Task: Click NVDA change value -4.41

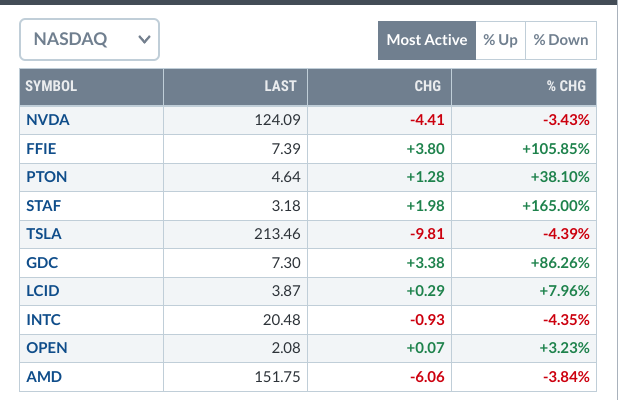Action: [x=427, y=120]
